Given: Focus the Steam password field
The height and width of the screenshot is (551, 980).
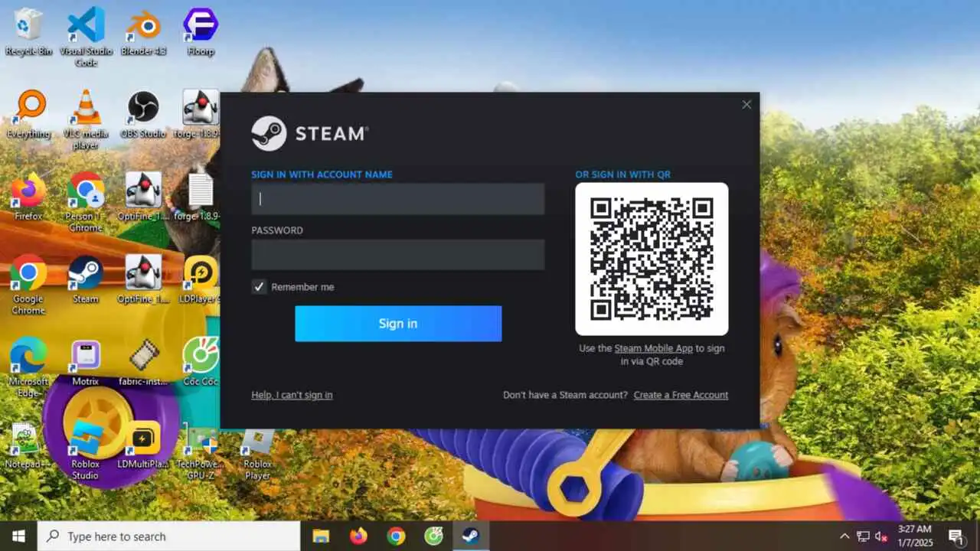Looking at the screenshot, I should click(x=398, y=255).
